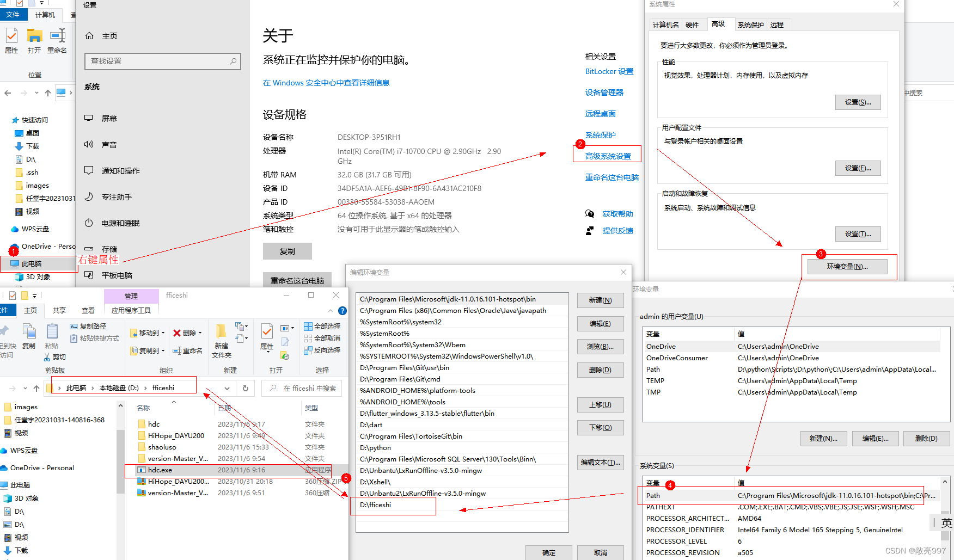Switch to 远程 tab in 系统属性
Screen dimensions: 954x560
pos(777,24)
